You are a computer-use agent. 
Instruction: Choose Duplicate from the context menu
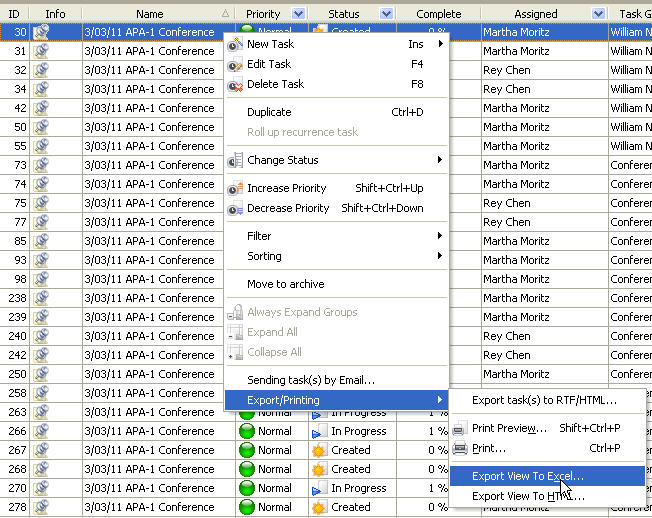[269, 112]
